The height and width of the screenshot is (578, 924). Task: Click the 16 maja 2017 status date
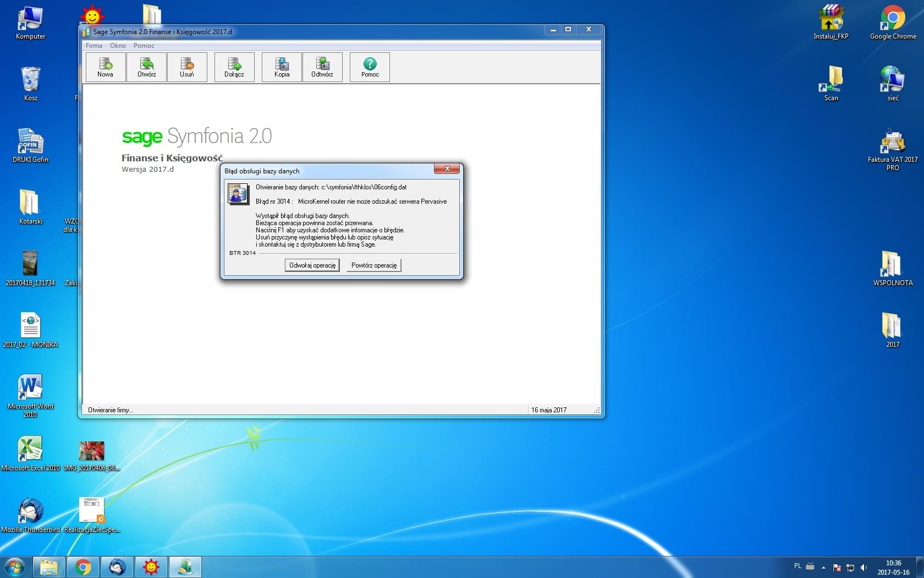(548, 410)
